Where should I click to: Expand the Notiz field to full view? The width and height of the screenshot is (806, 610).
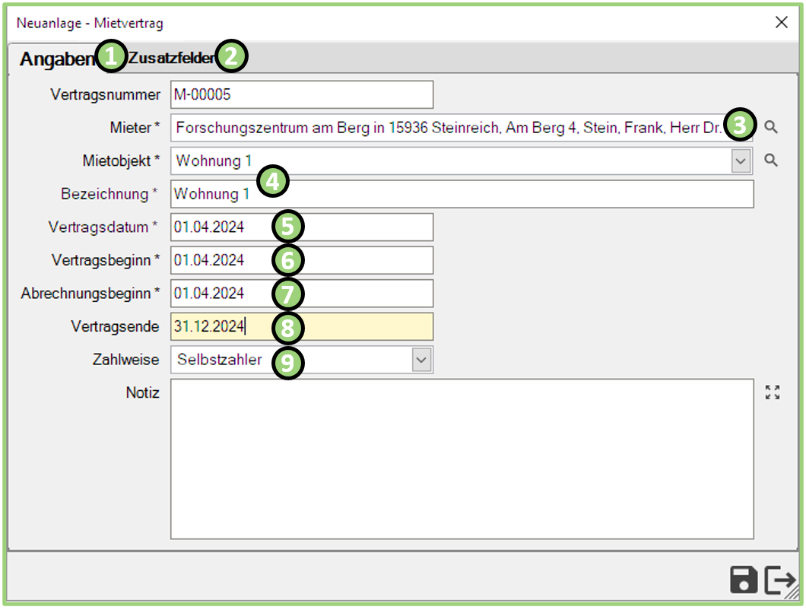pos(772,393)
